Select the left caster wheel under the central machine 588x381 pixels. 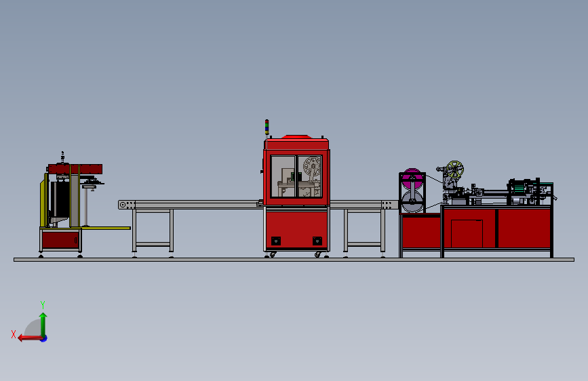(x=273, y=255)
